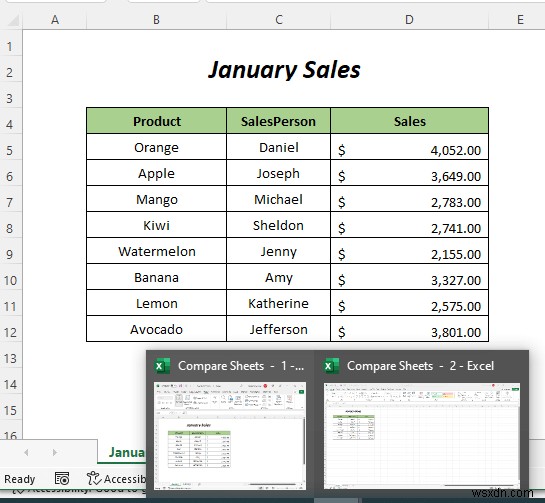Click the Ready status indicator
Viewport: 545px width, 503px height.
(19, 479)
